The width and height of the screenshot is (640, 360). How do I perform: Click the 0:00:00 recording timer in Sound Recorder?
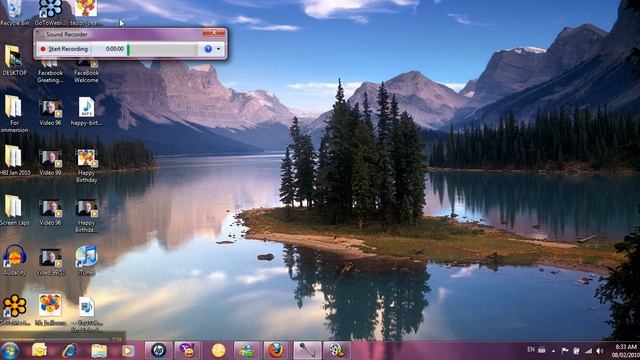click(x=115, y=49)
